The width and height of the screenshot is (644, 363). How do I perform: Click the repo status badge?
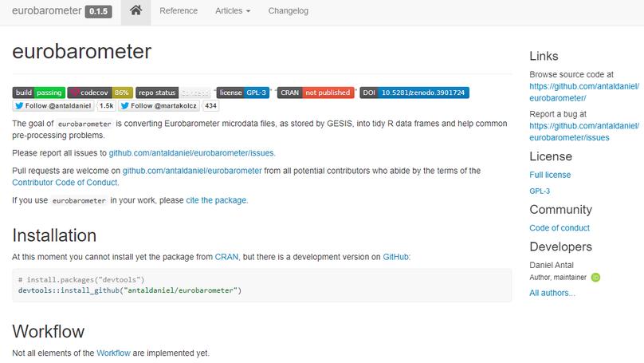click(x=173, y=93)
